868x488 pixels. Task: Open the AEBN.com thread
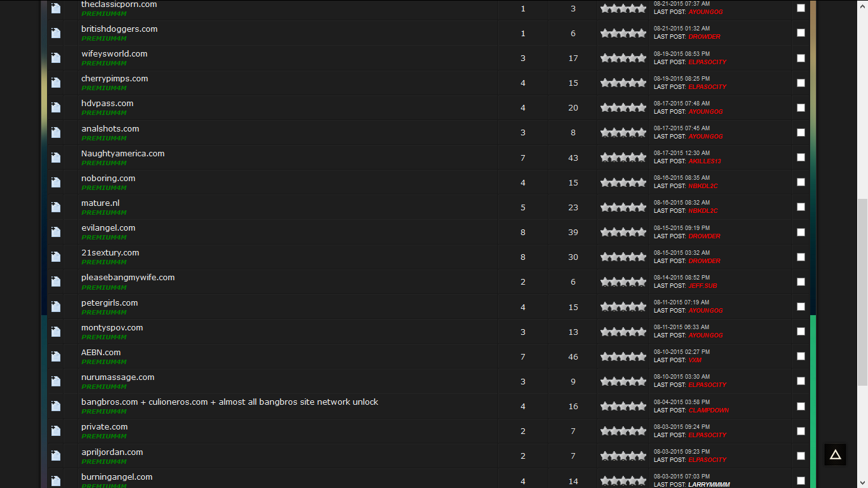click(x=101, y=353)
